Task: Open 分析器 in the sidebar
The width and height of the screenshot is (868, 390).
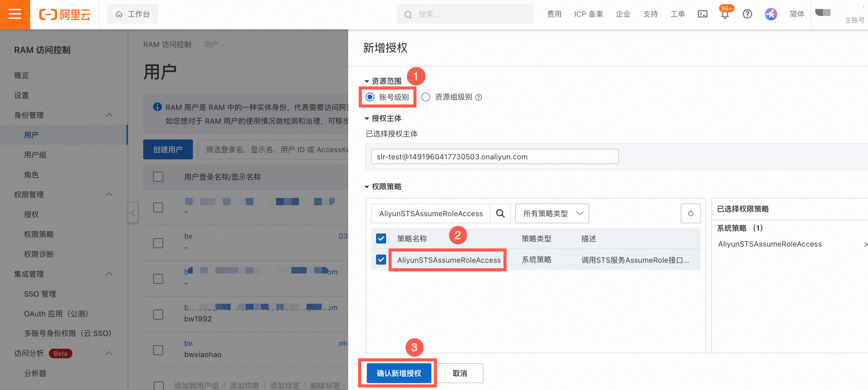Action: click(x=35, y=373)
